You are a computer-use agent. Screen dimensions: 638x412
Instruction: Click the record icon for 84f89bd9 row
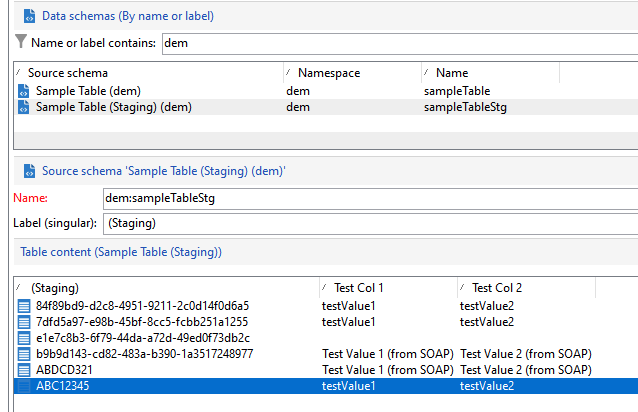24,306
